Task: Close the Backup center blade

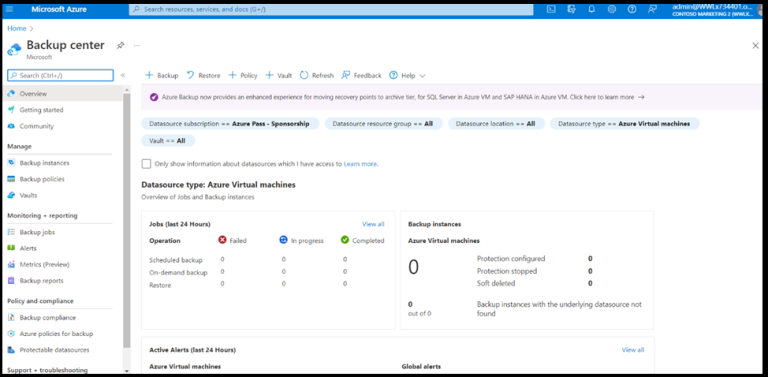Action: [755, 46]
